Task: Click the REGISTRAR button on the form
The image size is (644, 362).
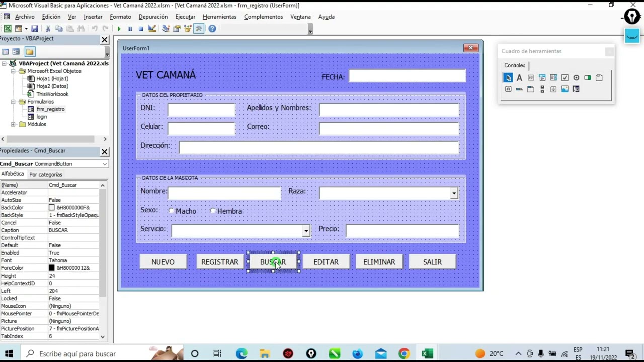Action: point(220,262)
